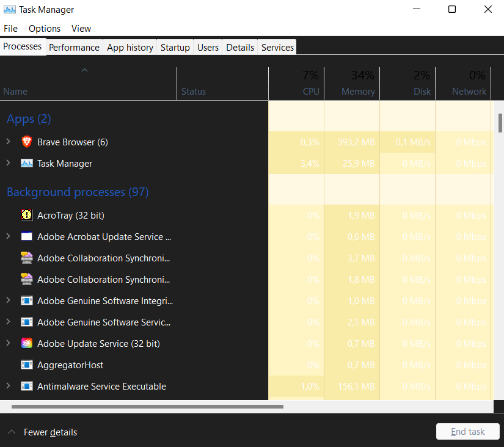Click the 0,6 MB memory value
The height and width of the screenshot is (447, 504).
361,237
